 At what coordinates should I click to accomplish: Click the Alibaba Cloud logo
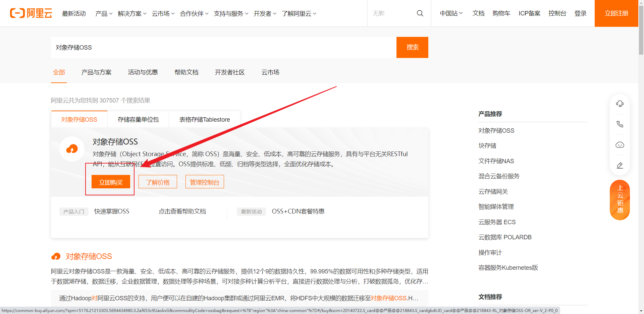click(31, 13)
